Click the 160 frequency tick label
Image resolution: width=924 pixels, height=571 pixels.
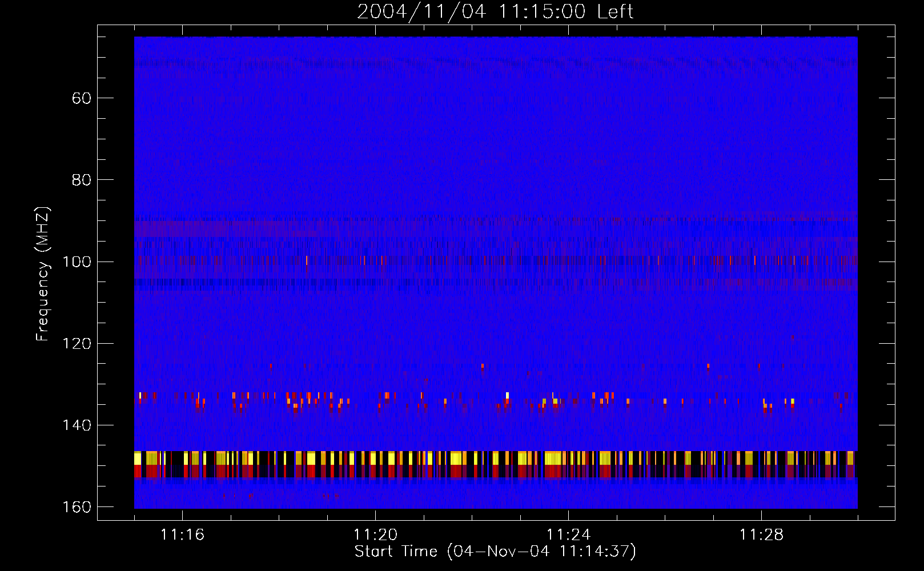[76, 507]
